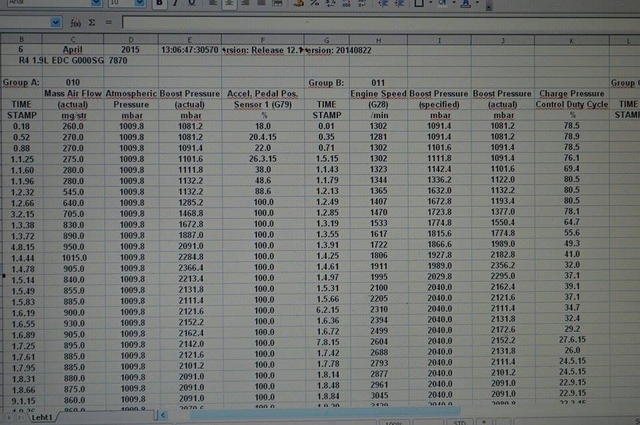Screen dimensions: 640x425
Task: Select the cell containing April
Action: 73,50
